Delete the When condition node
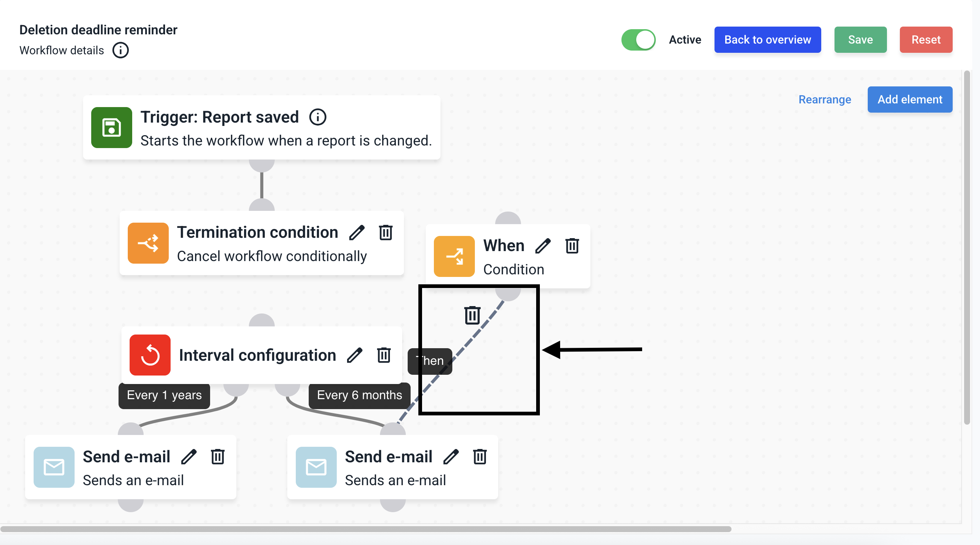This screenshot has width=980, height=545. click(x=572, y=246)
